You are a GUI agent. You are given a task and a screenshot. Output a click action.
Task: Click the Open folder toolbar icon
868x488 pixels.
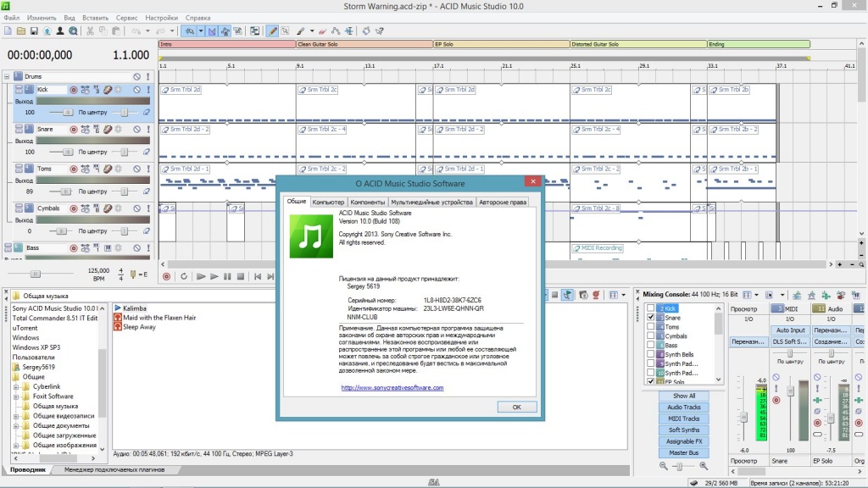[x=21, y=31]
